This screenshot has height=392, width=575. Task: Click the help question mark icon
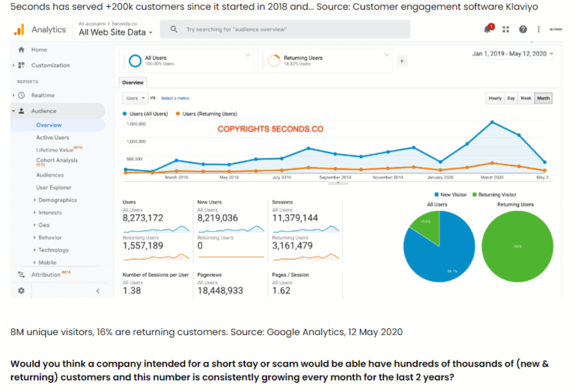coord(523,29)
